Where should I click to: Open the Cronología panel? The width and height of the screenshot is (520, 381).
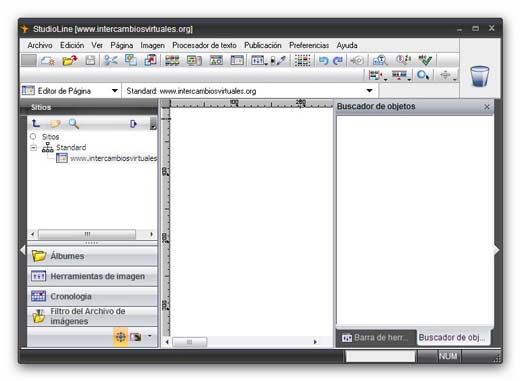pyautogui.click(x=92, y=296)
